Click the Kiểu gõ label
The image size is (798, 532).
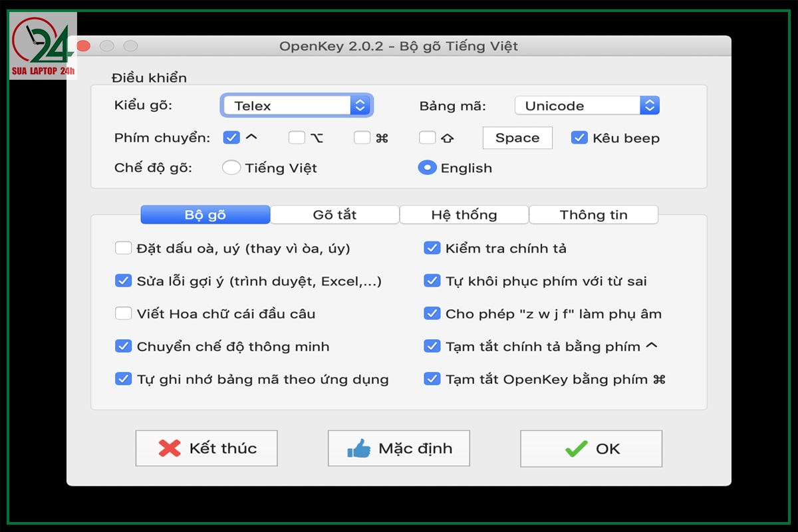pos(143,106)
